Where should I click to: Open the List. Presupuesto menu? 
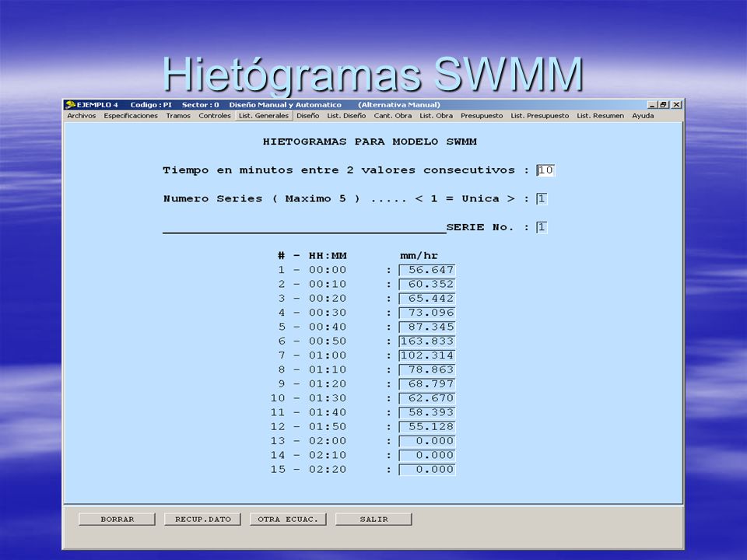[x=540, y=116]
